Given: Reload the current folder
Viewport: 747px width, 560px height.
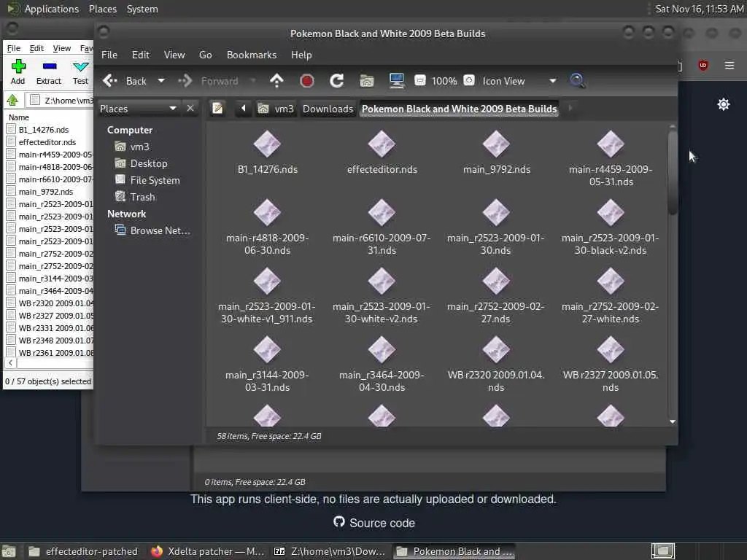Looking at the screenshot, I should (x=337, y=80).
